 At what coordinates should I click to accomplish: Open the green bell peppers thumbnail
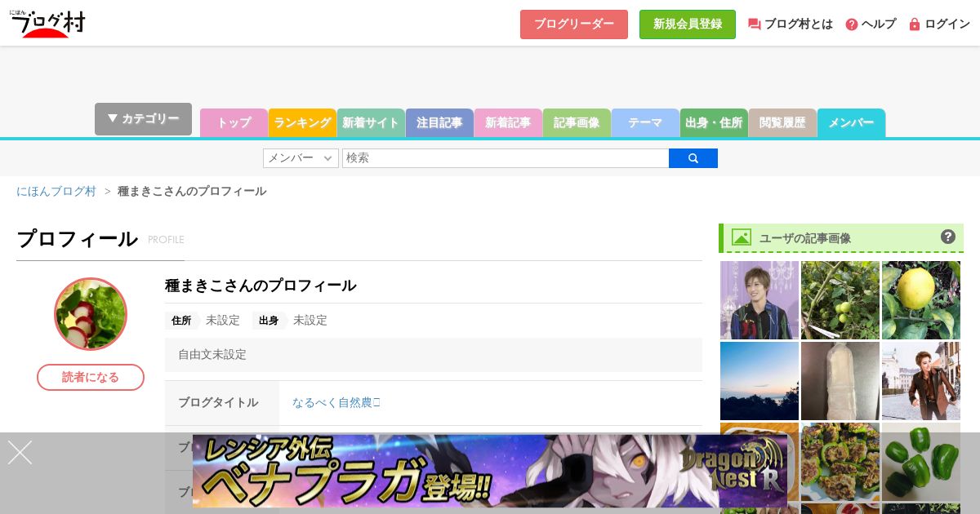[x=921, y=462]
